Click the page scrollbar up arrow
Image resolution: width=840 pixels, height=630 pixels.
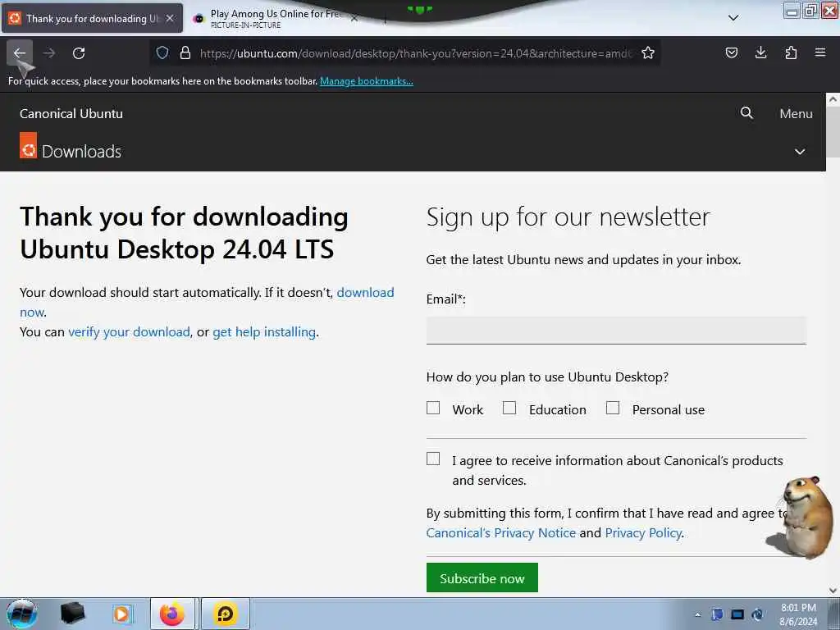(x=833, y=99)
